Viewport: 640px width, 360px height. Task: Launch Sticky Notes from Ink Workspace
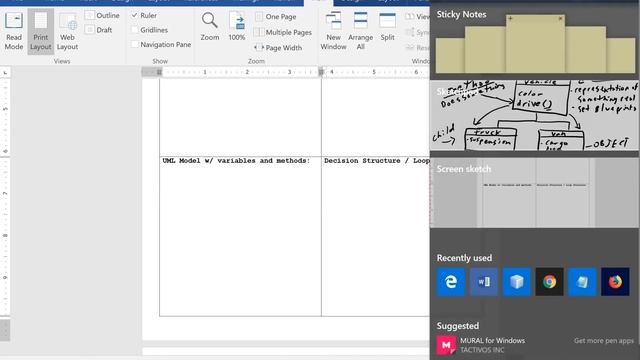[534, 41]
